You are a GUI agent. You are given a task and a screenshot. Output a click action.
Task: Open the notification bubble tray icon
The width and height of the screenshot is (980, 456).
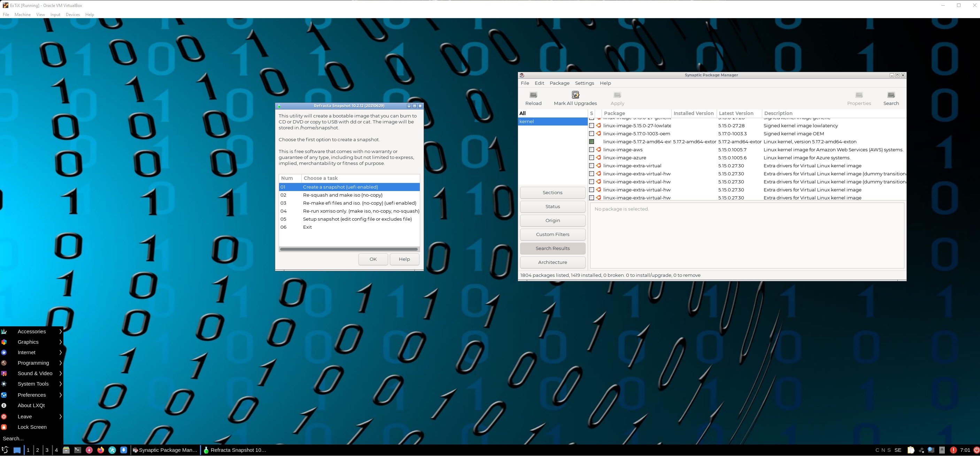click(x=931, y=450)
